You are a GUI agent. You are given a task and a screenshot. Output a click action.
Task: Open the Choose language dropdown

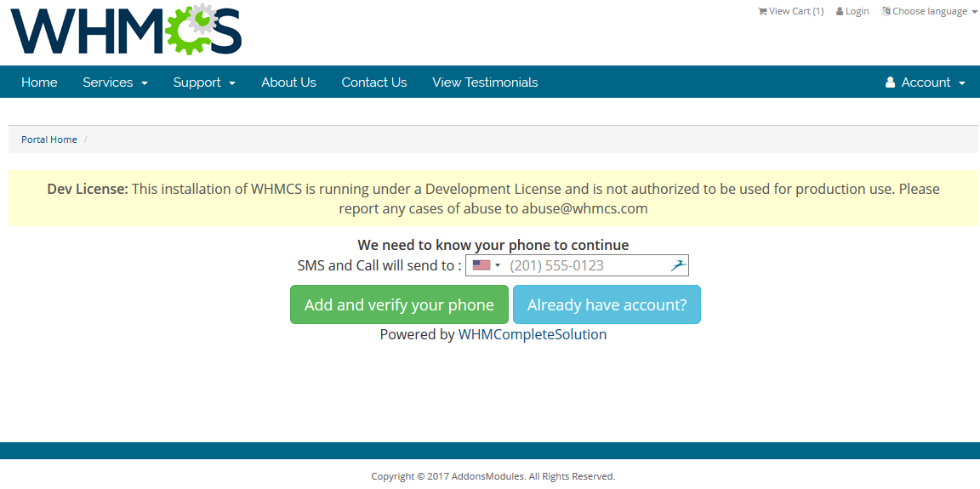tap(929, 11)
